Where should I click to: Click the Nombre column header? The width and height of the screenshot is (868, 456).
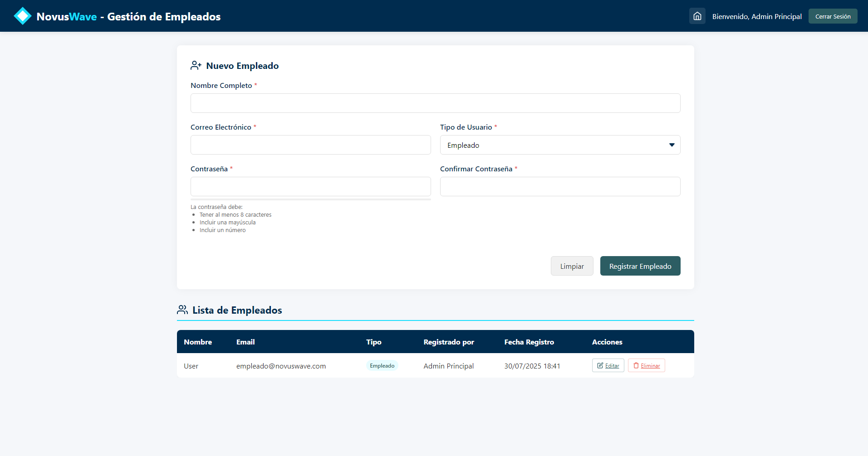pyautogui.click(x=198, y=342)
